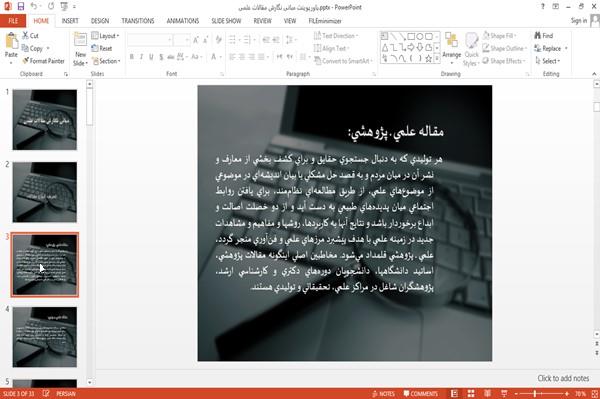Toggle text Shadow formatting
The height and width of the screenshot is (399, 600).
pos(161,57)
